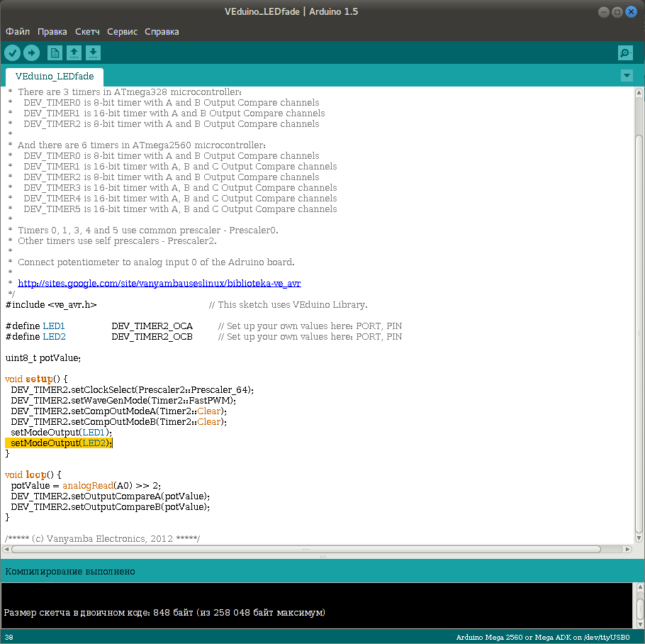Expand the tab options dropdown arrow

pos(626,75)
